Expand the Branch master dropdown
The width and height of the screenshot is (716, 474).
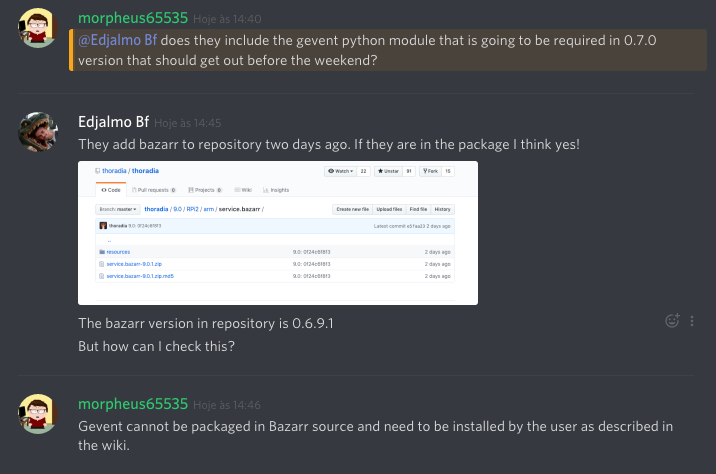[118, 209]
